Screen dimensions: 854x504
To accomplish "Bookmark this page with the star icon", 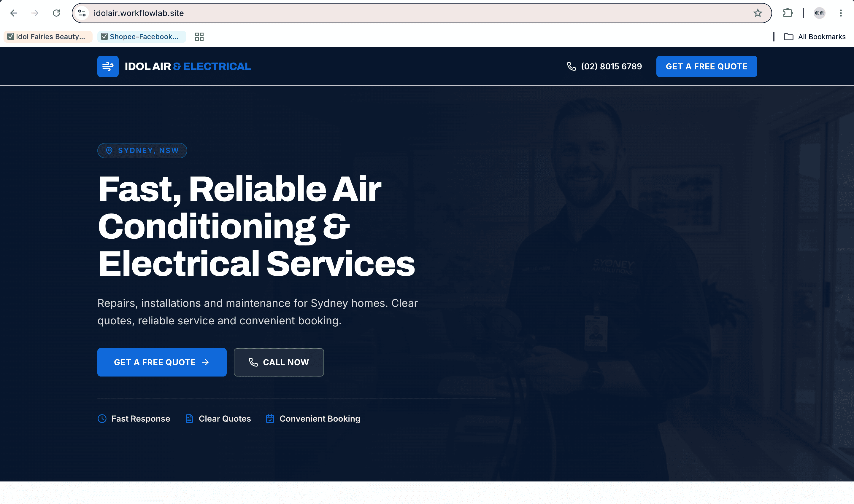I will pyautogui.click(x=758, y=13).
